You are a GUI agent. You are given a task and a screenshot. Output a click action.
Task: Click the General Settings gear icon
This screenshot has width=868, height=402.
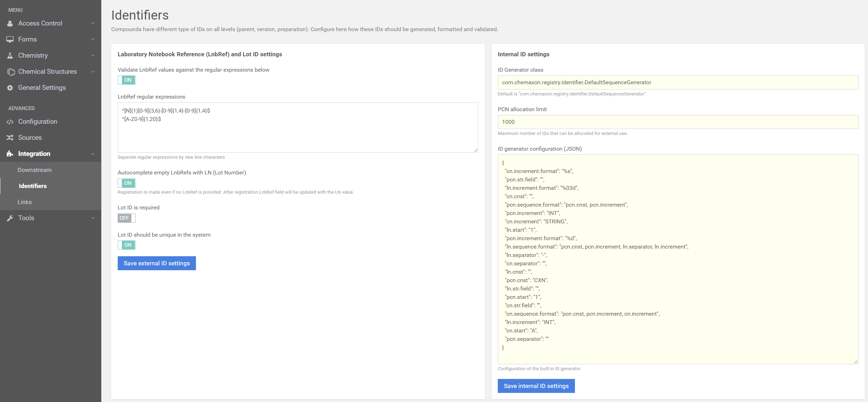10,87
